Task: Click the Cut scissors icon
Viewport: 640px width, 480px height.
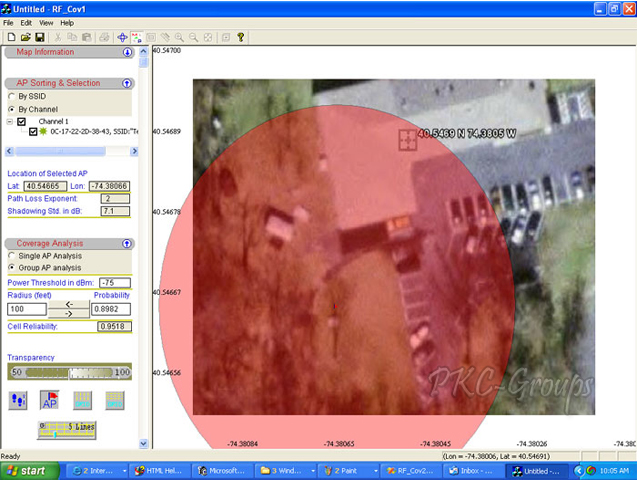Action: pyautogui.click(x=58, y=38)
